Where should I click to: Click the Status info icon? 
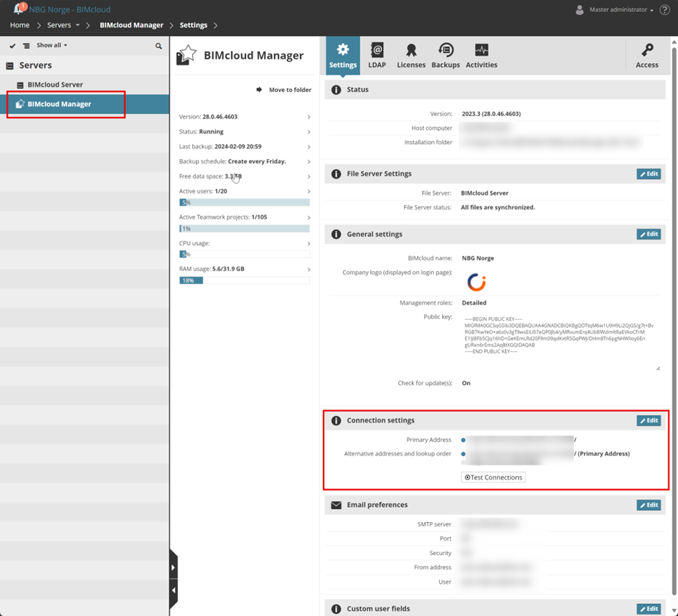(x=336, y=90)
